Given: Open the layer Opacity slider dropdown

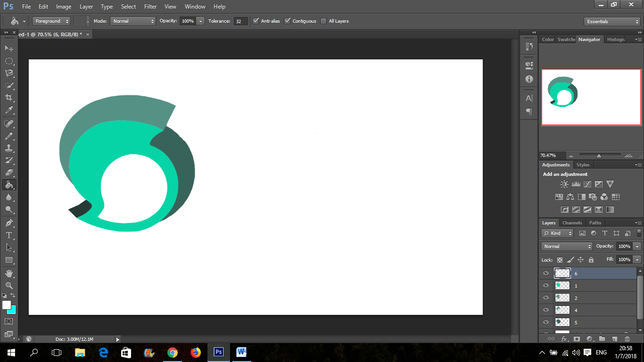Looking at the screenshot, I should click(637, 247).
